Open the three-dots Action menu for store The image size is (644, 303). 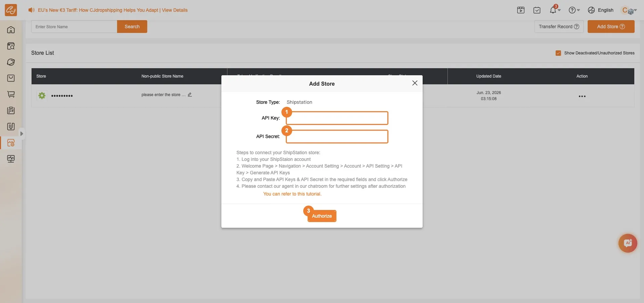[582, 96]
